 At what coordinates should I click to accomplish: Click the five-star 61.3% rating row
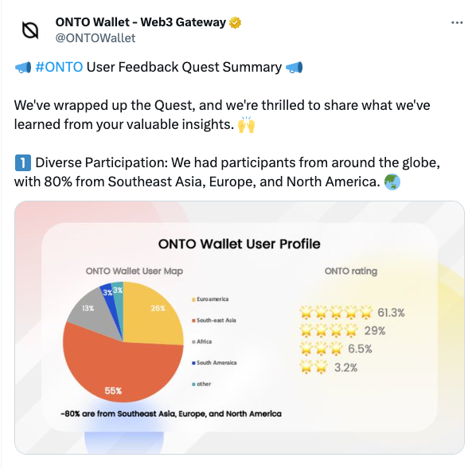tap(352, 313)
